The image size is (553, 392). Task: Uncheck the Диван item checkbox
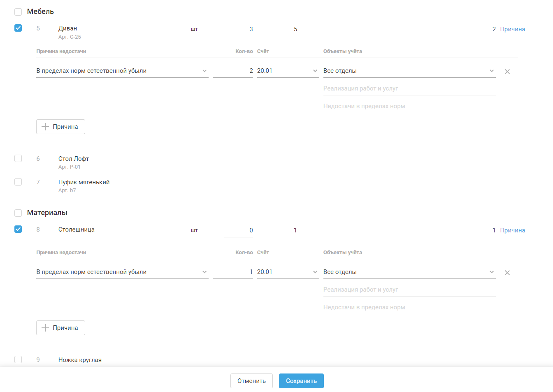pyautogui.click(x=18, y=28)
